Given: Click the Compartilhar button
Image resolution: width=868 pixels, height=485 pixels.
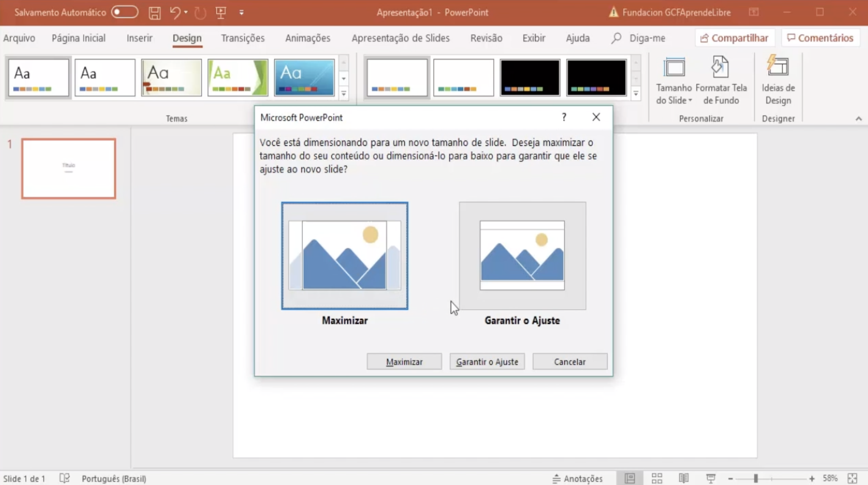Looking at the screenshot, I should coord(734,37).
